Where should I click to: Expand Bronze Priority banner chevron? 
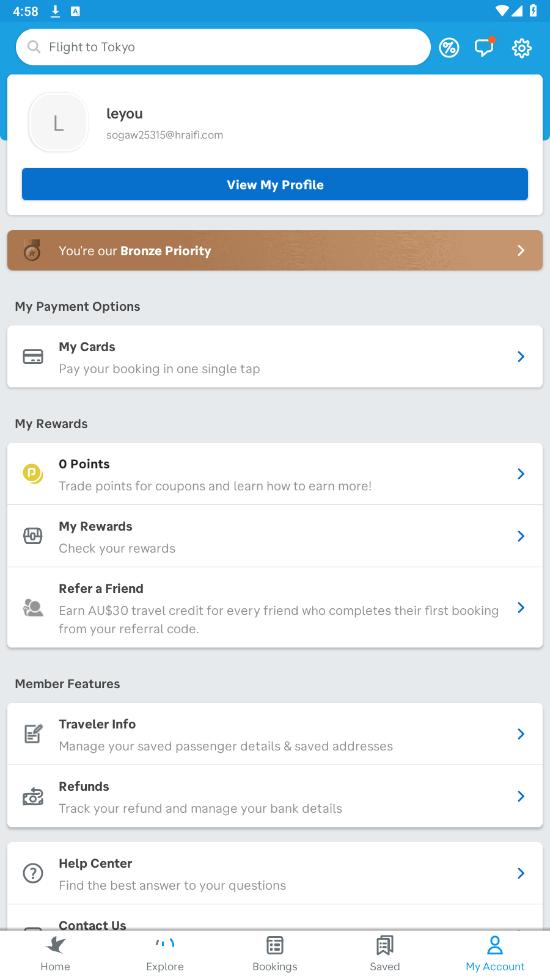(521, 250)
